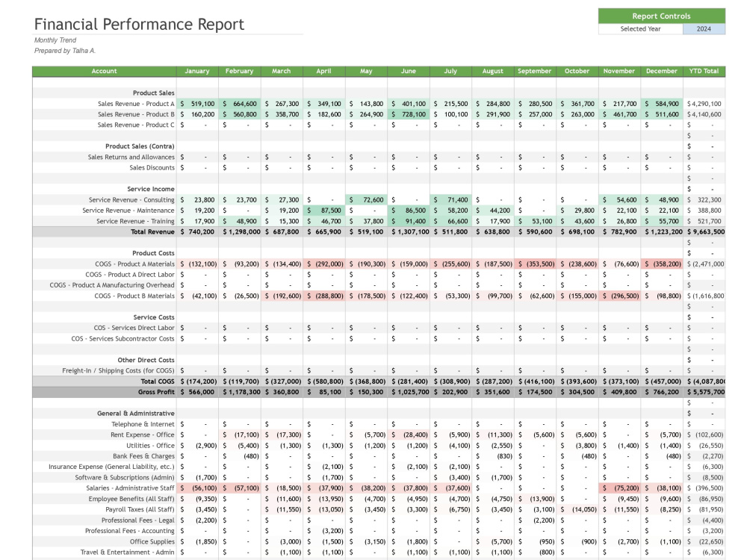Click the November column header

[619, 71]
